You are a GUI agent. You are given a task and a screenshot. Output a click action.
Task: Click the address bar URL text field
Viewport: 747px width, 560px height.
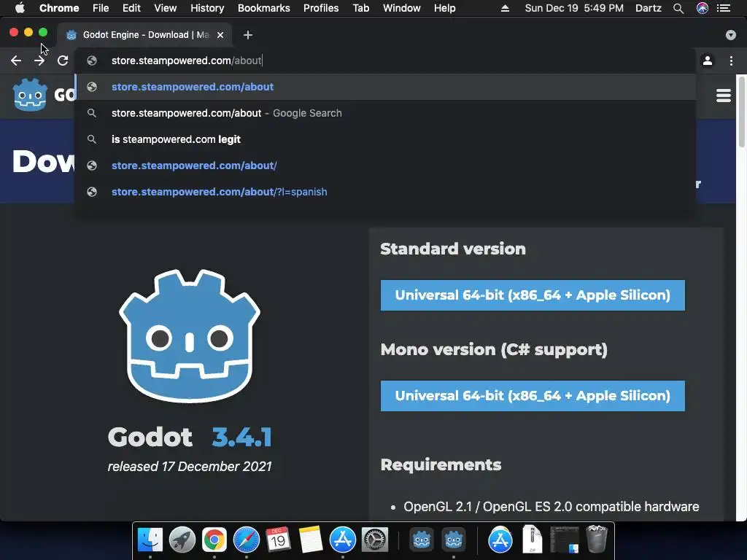click(x=386, y=61)
